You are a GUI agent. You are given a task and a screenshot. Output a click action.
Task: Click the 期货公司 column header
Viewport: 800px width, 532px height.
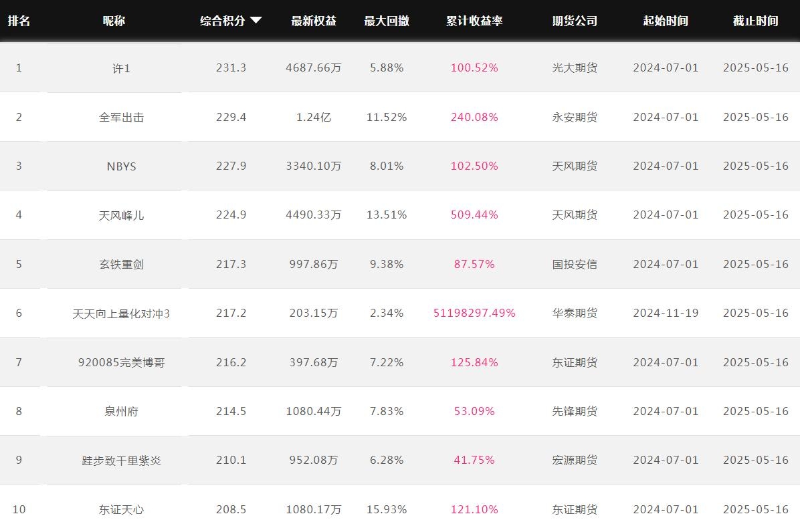coord(575,21)
